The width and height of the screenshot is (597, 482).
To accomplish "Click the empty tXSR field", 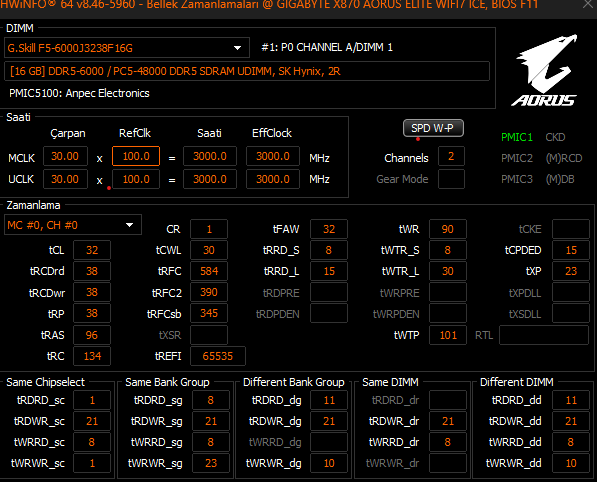I will (x=209, y=335).
